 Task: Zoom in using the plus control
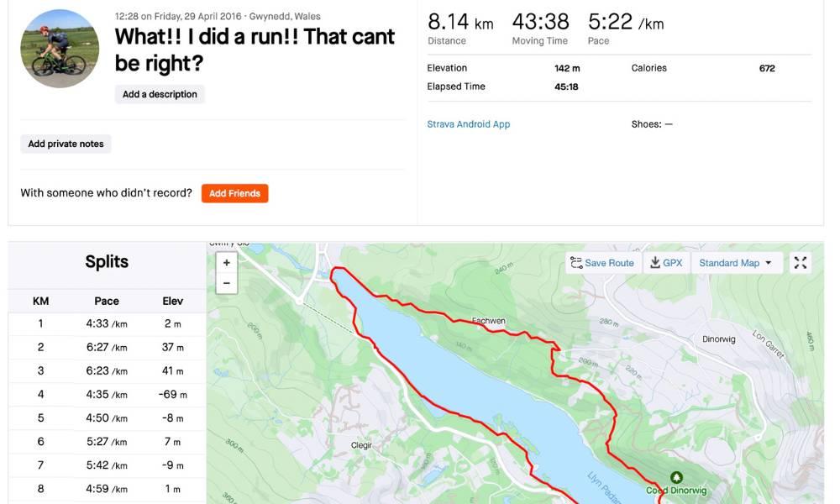pyautogui.click(x=225, y=262)
